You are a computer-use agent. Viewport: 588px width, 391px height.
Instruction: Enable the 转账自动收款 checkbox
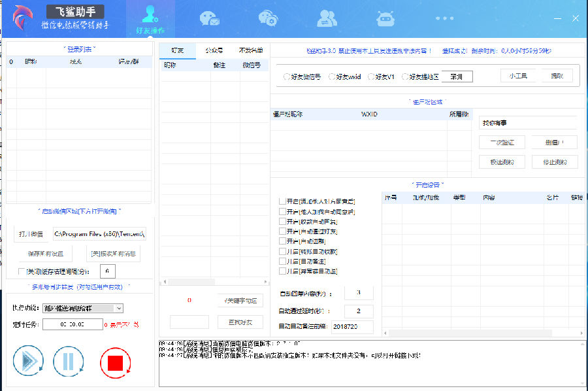(x=282, y=251)
